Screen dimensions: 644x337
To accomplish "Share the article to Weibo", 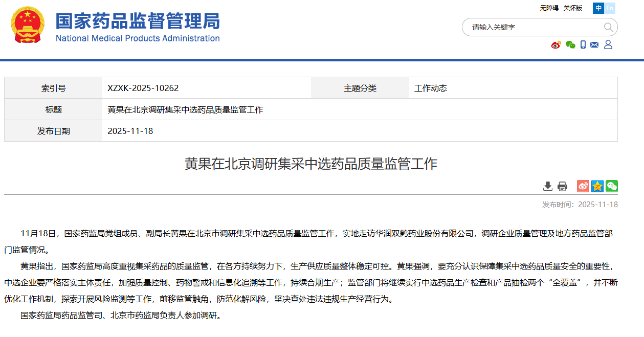I will coord(583,186).
